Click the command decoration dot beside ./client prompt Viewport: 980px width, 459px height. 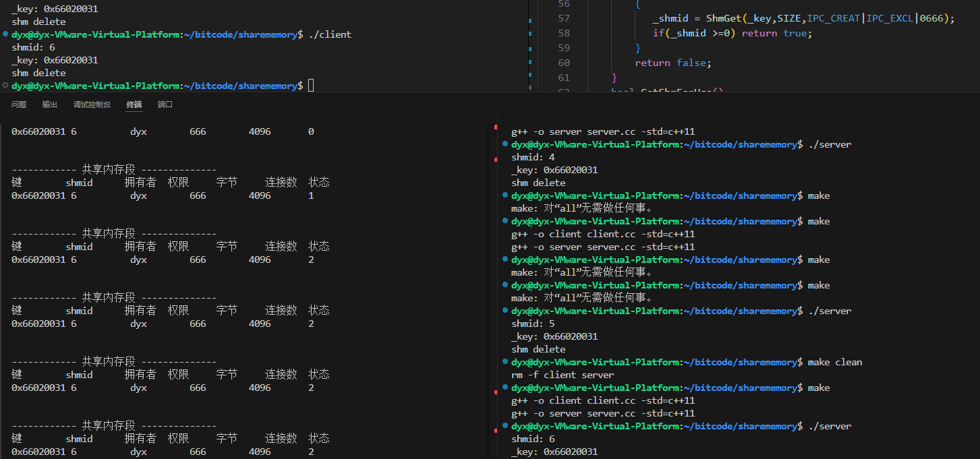[5, 34]
